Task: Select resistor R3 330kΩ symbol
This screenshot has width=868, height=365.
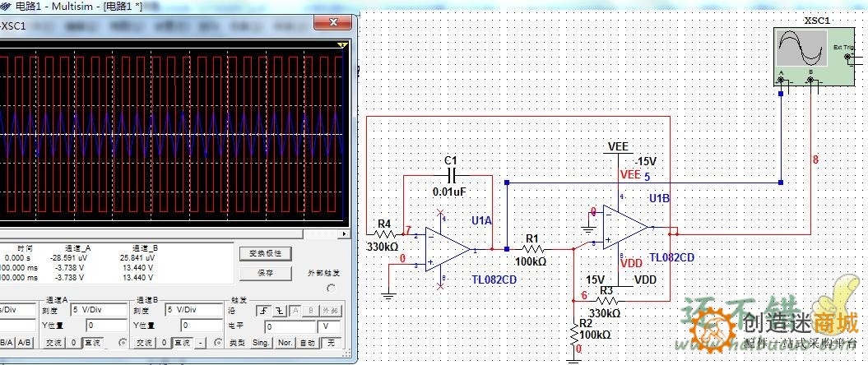Action: (606, 300)
